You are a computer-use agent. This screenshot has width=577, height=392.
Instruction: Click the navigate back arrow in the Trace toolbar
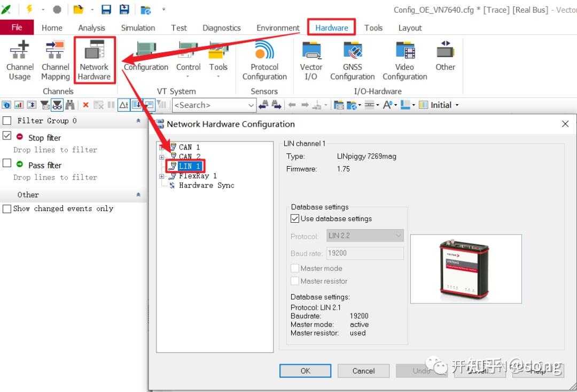(x=292, y=105)
